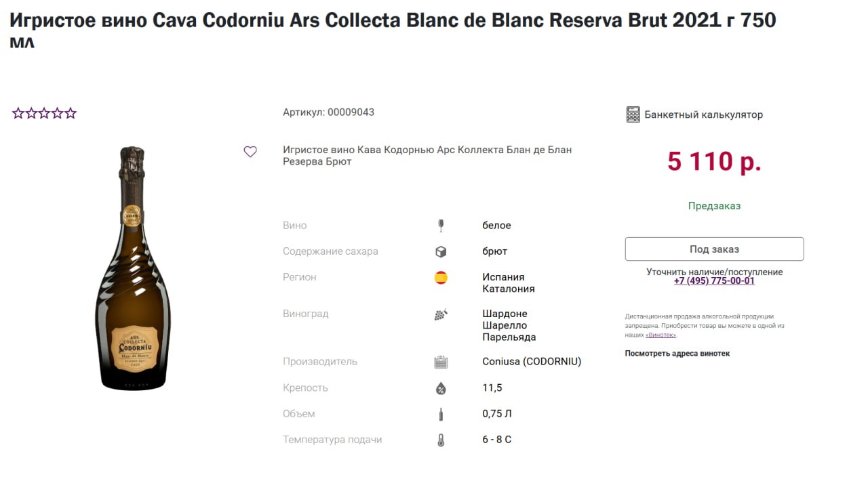Viewport: 868px width, 479px height.
Task: Rate the wine one star
Action: tap(18, 113)
